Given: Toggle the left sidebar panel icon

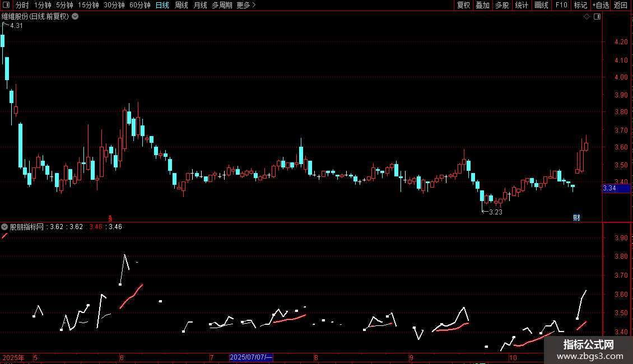Looking at the screenshot, I should click(6, 5).
